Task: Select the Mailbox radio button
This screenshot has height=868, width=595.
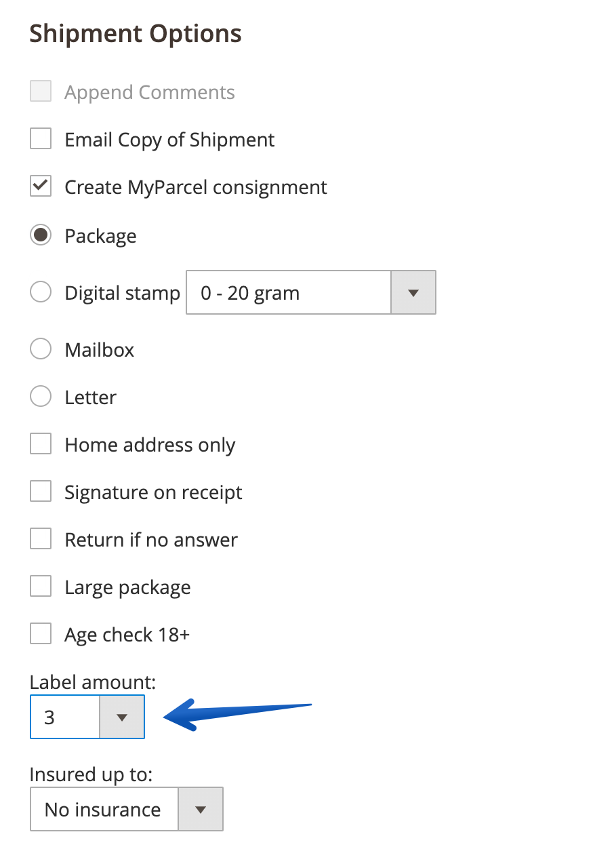Action: tap(41, 350)
